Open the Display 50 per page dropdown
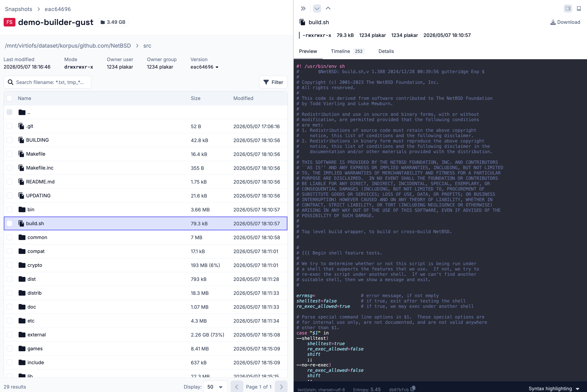The image size is (587, 392). (215, 387)
